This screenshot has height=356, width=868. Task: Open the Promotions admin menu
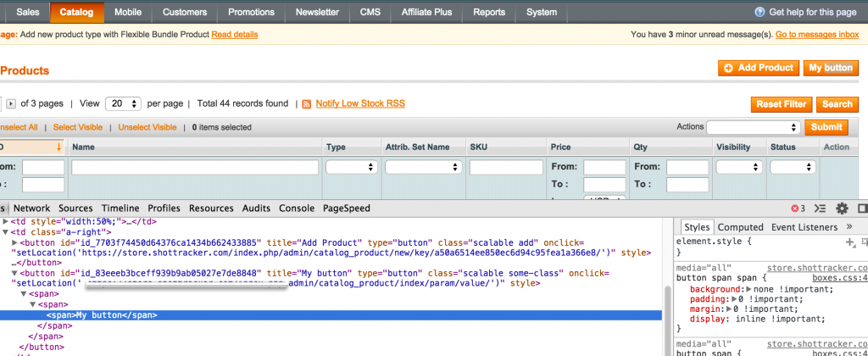point(251,12)
